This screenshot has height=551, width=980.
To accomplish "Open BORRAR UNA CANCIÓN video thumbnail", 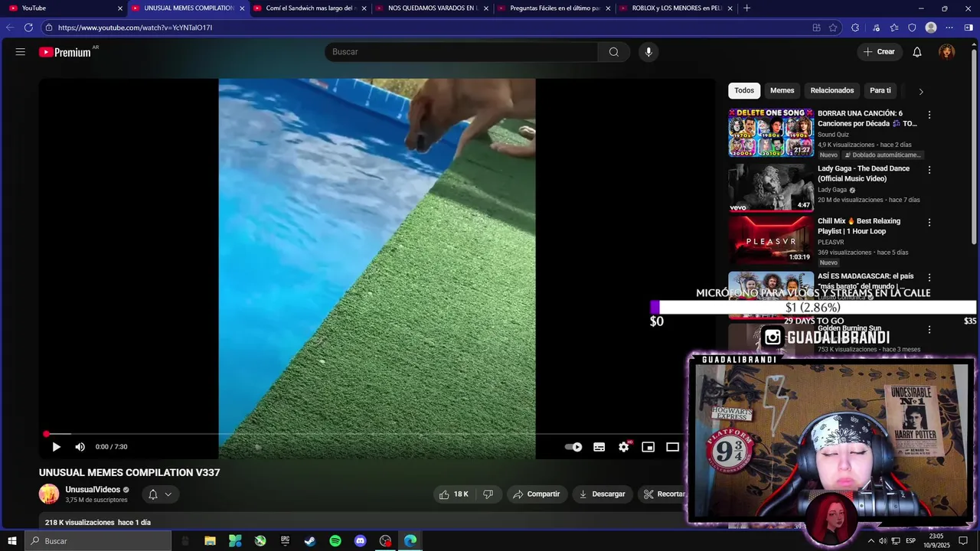I will coord(771,132).
